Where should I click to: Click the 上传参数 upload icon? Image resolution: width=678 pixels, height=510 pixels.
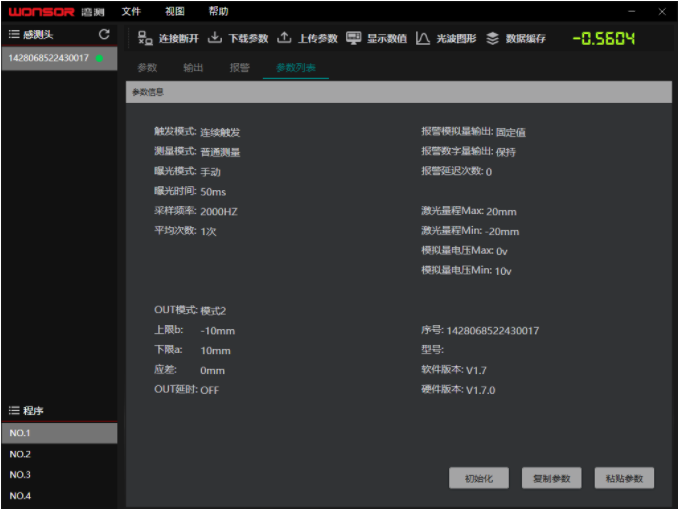(284, 38)
